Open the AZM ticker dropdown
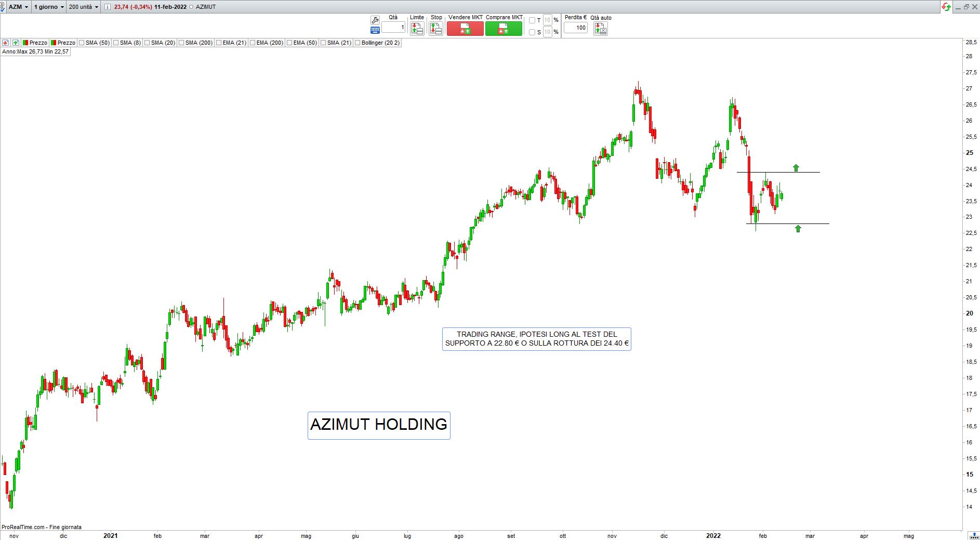 point(19,7)
